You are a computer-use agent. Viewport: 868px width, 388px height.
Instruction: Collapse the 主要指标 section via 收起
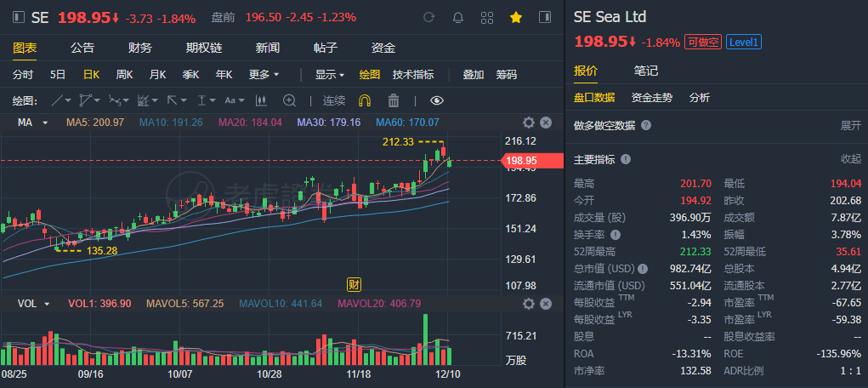(x=851, y=160)
